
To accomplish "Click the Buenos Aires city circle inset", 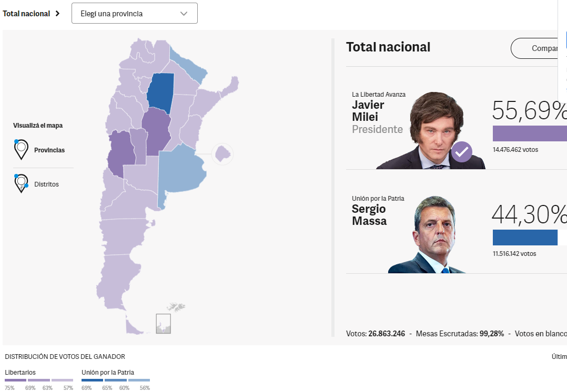I will pos(222,153).
